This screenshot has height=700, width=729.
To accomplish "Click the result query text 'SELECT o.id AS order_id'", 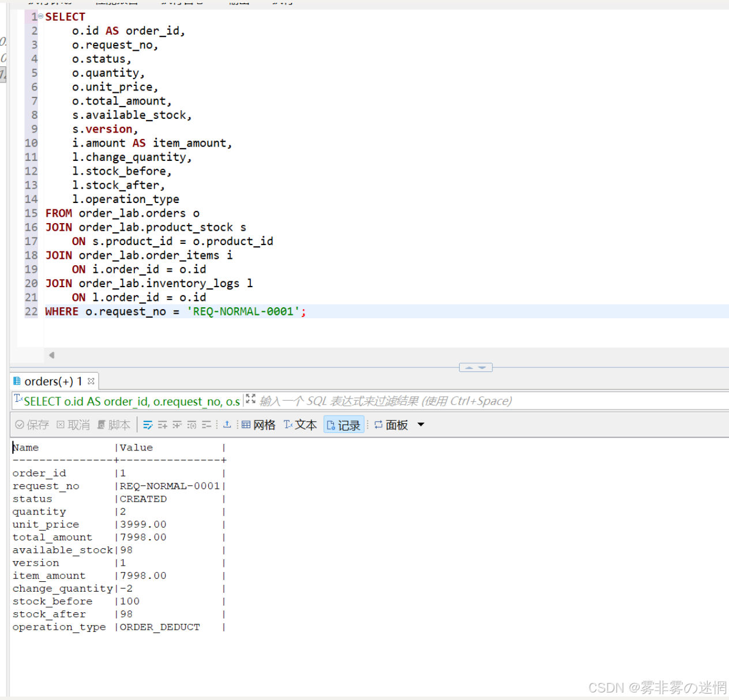I will pyautogui.click(x=87, y=401).
